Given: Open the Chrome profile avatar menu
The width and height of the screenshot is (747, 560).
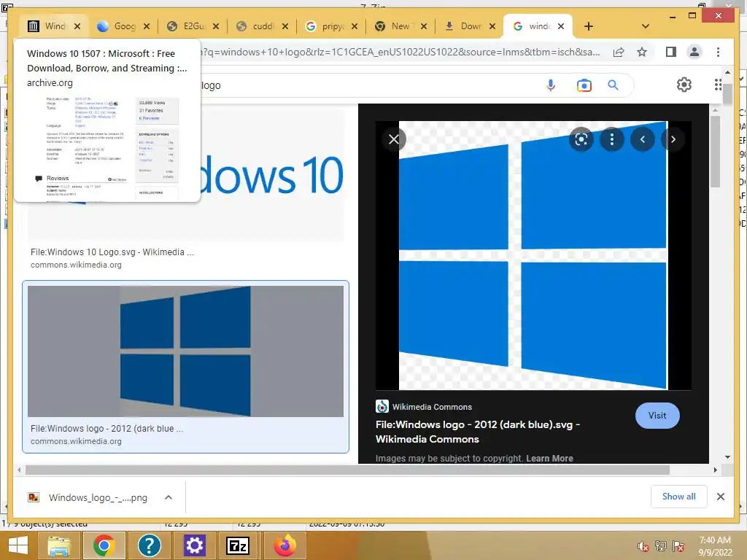Looking at the screenshot, I should click(694, 52).
